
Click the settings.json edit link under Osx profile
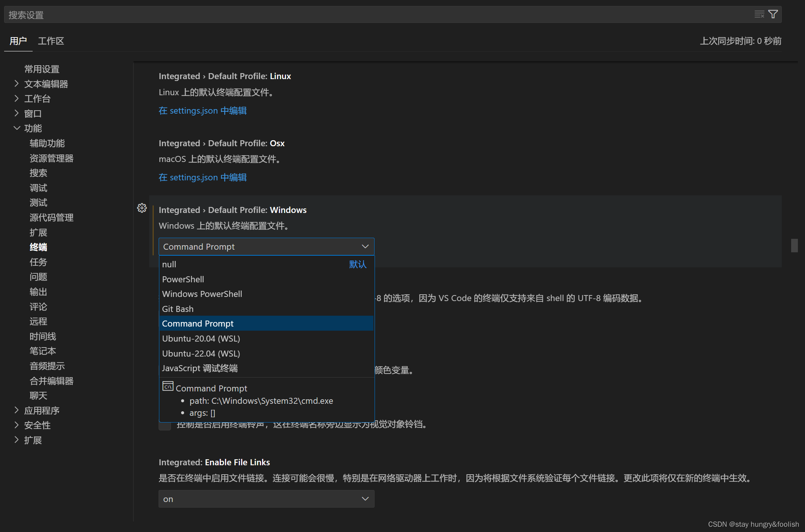pos(202,177)
